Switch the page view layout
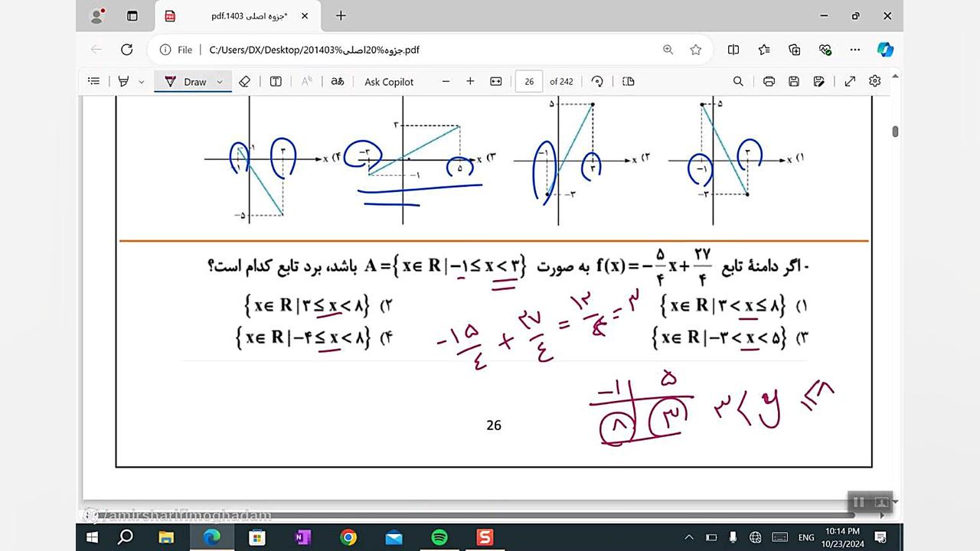Viewport: 980px width, 551px height. 629,81
